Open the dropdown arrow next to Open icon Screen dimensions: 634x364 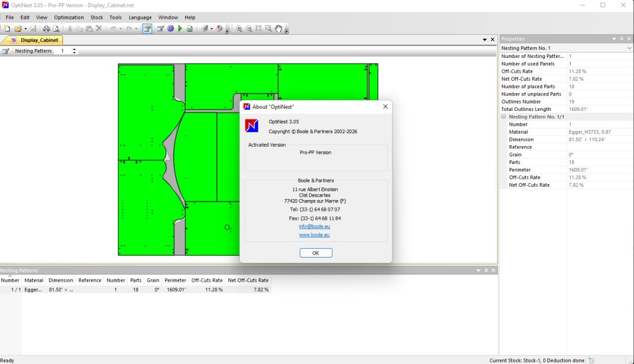point(25,29)
